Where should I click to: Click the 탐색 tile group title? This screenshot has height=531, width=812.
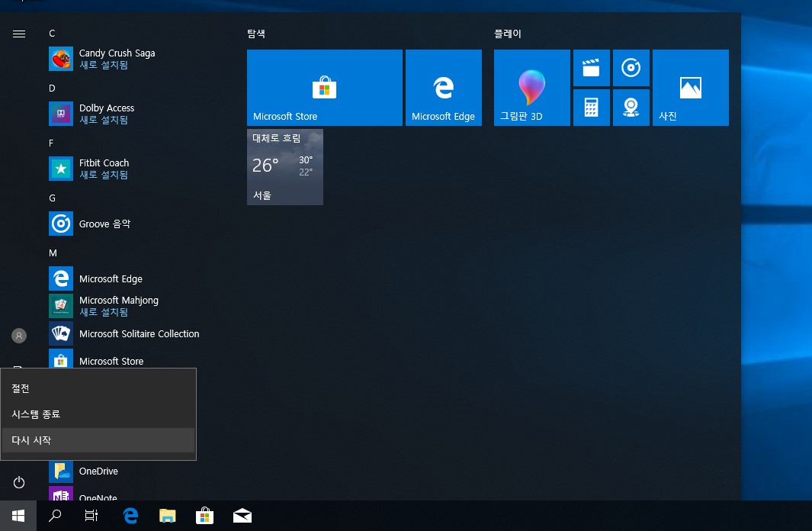coord(256,34)
